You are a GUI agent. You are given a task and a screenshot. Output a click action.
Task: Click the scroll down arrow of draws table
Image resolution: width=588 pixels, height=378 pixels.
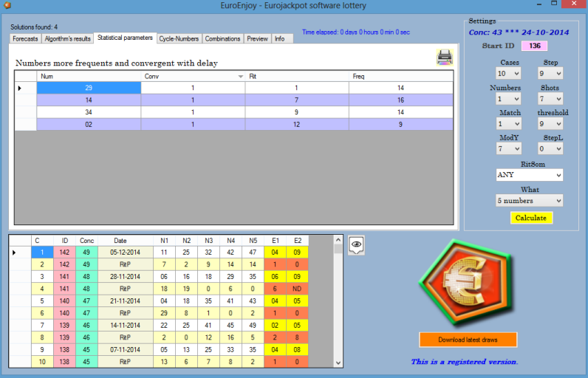pos(338,362)
